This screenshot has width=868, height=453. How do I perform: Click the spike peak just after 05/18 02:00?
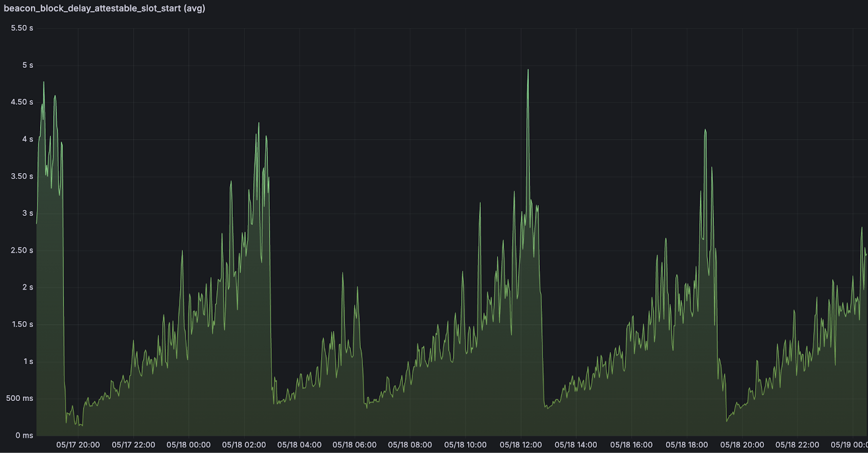click(x=259, y=123)
